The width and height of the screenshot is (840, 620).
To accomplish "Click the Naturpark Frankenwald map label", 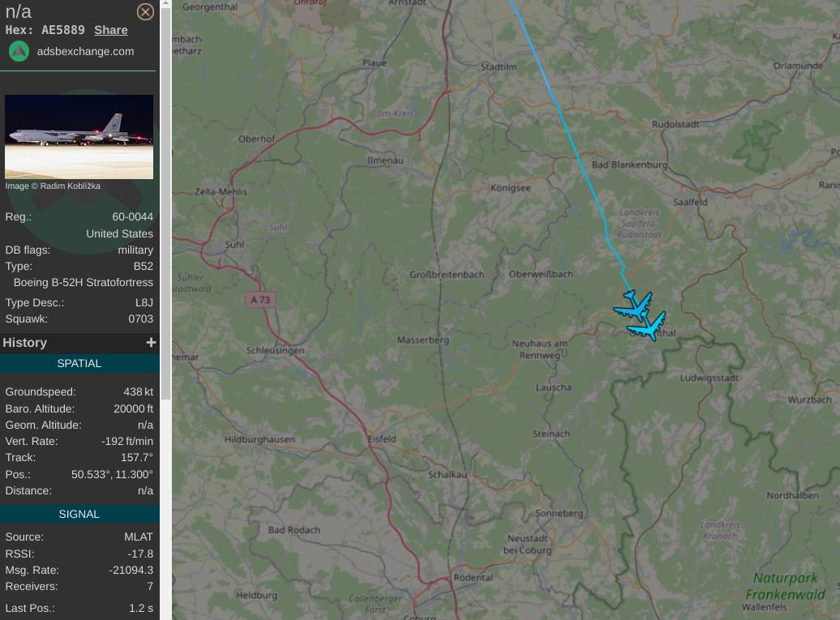I will (786, 586).
